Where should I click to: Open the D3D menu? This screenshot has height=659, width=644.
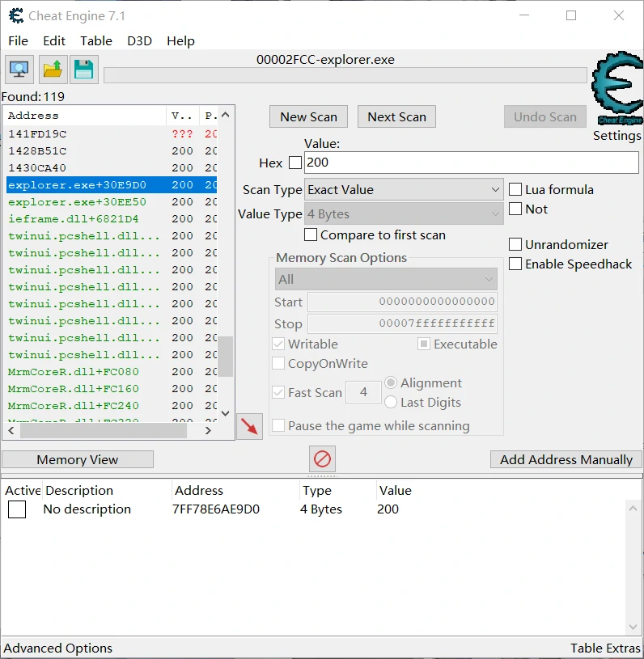click(139, 40)
